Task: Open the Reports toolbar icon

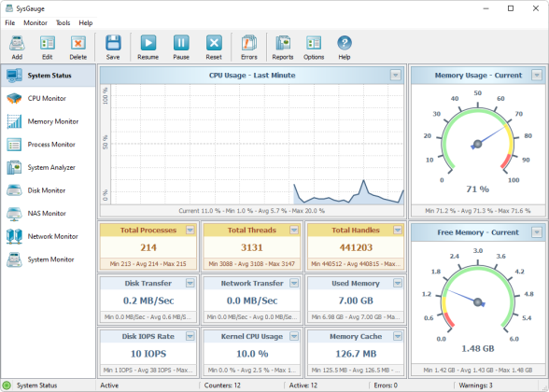Action: pyautogui.click(x=283, y=43)
